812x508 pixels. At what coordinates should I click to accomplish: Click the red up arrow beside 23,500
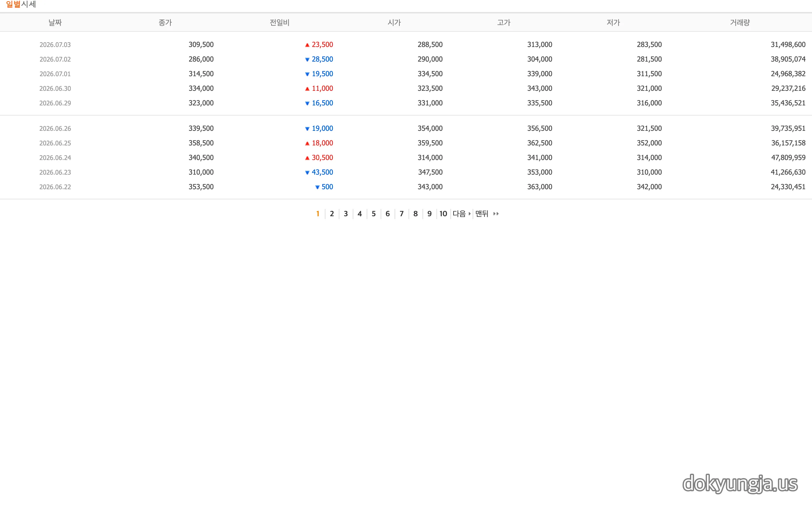coord(307,45)
